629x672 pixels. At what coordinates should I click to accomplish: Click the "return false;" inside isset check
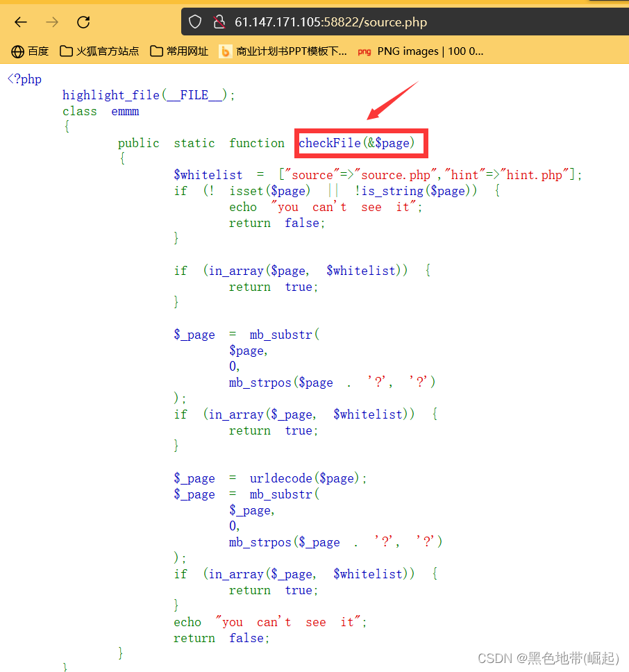coord(277,223)
